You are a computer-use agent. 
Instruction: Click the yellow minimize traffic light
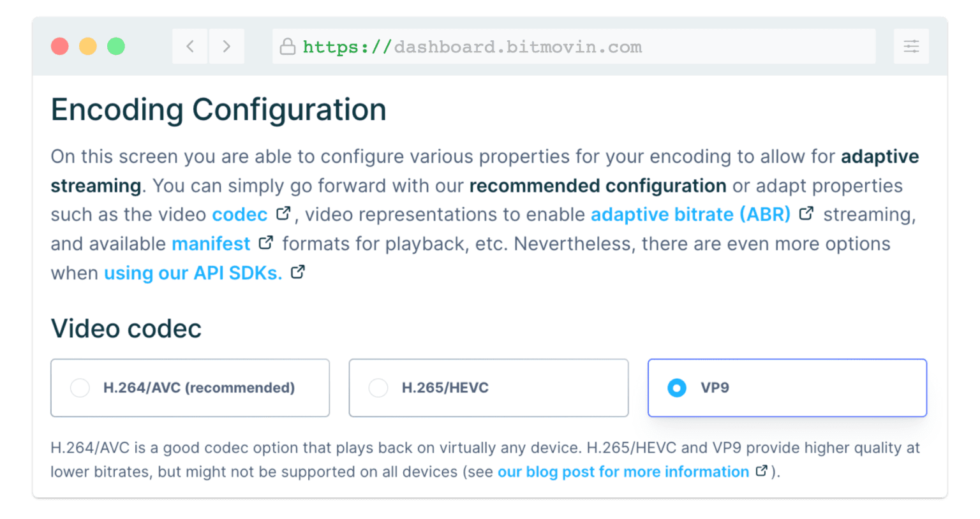coord(88,46)
